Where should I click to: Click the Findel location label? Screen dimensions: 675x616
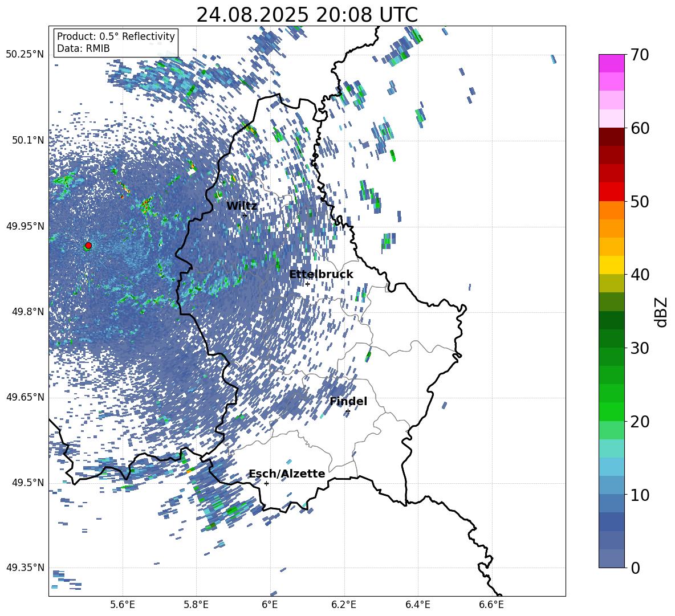348,401
